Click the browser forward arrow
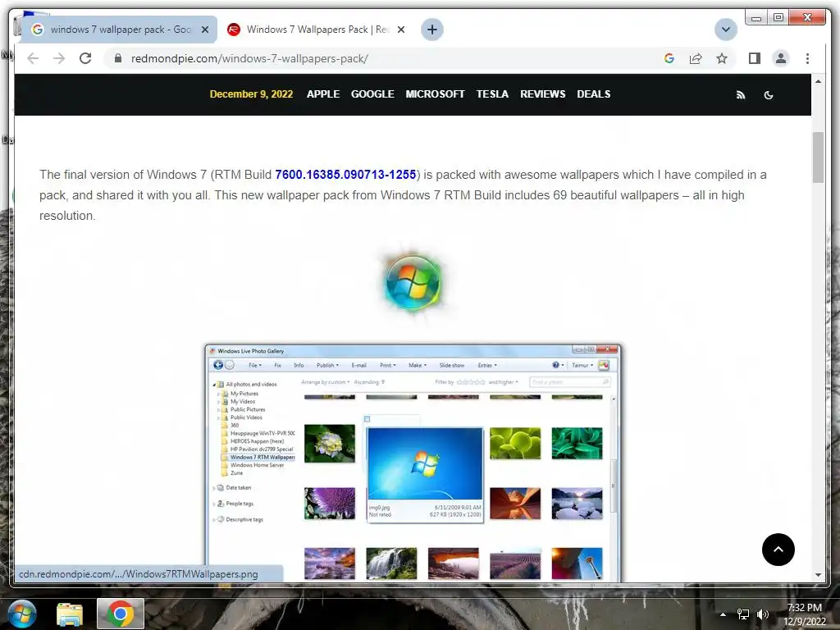This screenshot has height=630, width=840. pos(59,58)
